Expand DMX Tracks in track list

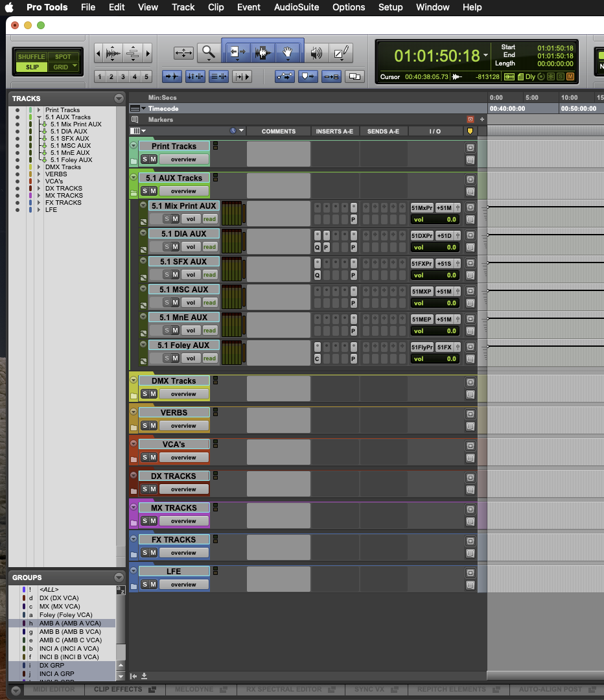(40, 167)
